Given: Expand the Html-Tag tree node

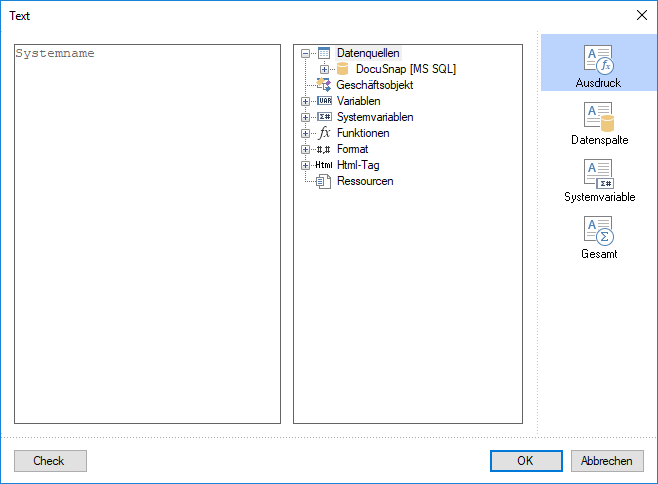Looking at the screenshot, I should tap(306, 165).
